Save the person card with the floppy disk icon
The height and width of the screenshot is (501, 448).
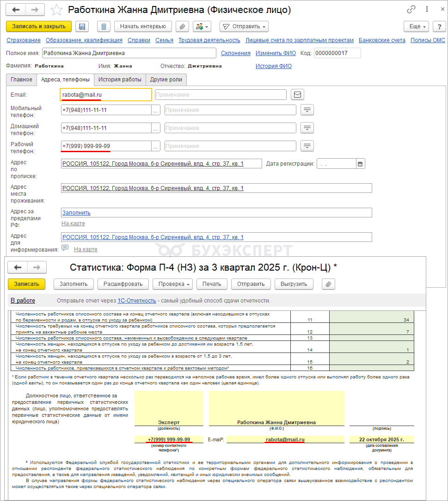tap(82, 26)
